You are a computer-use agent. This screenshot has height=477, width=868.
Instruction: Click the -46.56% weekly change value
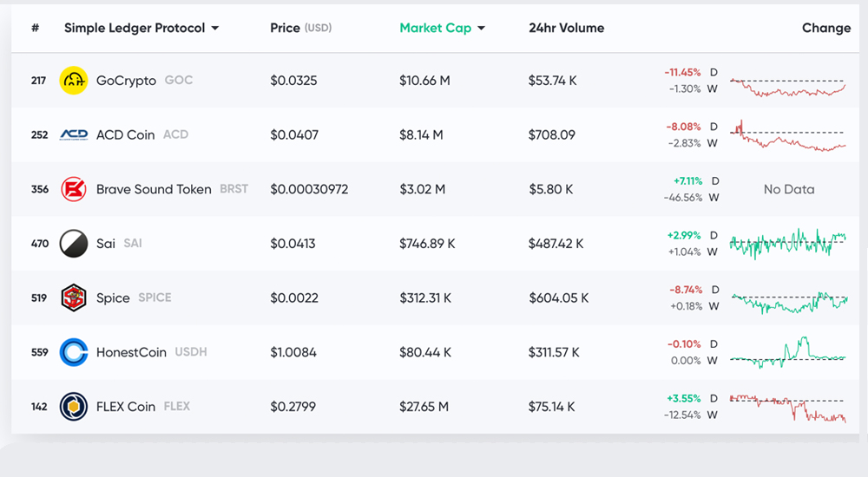tap(683, 198)
